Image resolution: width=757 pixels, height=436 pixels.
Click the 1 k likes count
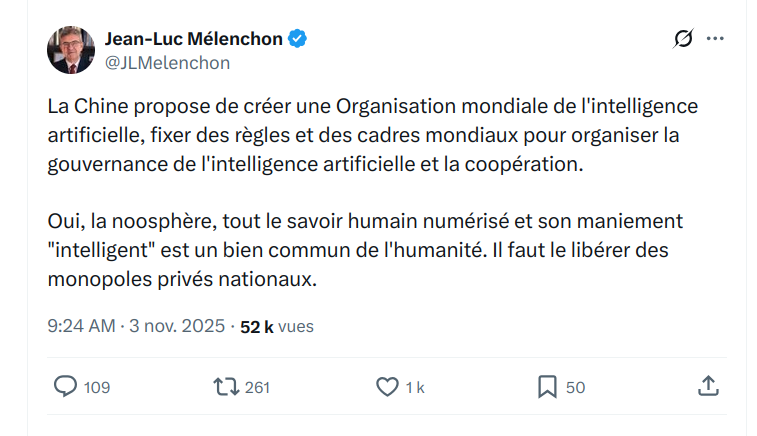(415, 388)
